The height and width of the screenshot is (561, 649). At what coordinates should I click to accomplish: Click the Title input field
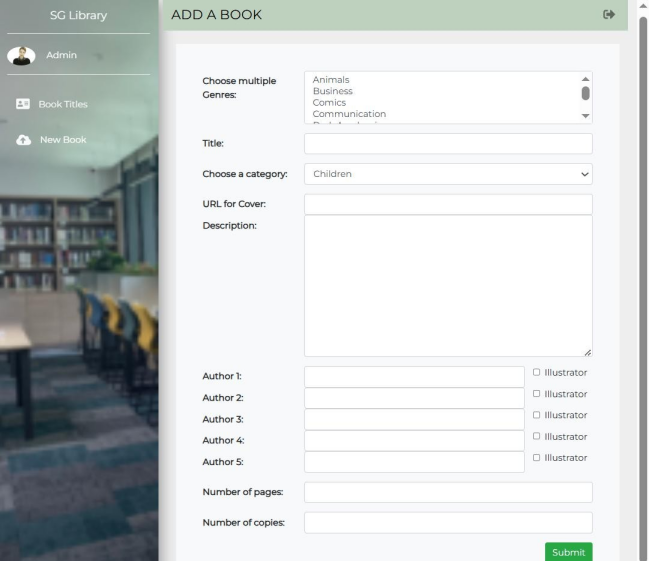coord(448,144)
